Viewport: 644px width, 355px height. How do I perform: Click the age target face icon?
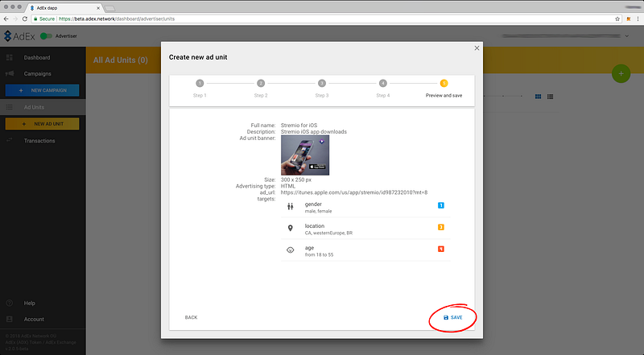(291, 250)
